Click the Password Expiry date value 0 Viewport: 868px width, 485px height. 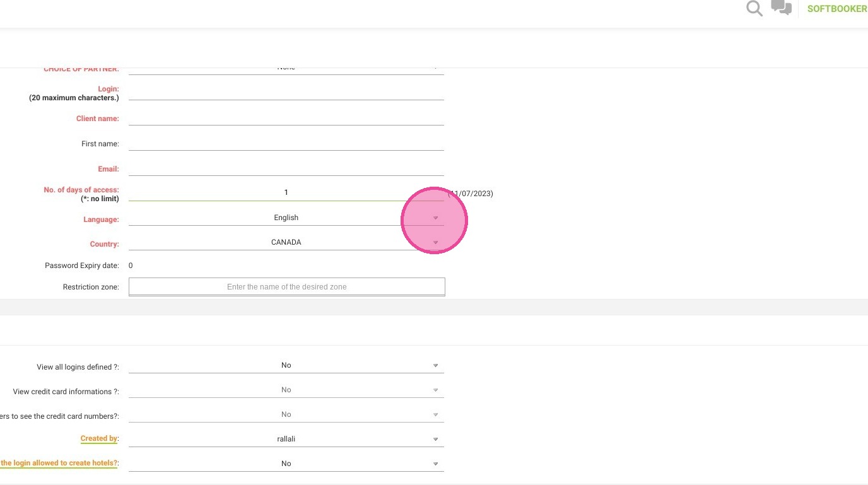[131, 266]
